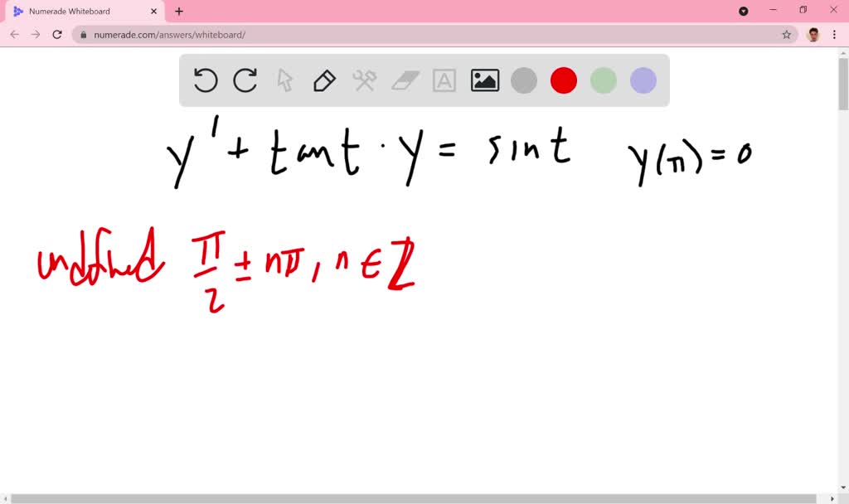849x504 pixels.
Task: Navigate back using the browser back arrow
Action: [14, 35]
